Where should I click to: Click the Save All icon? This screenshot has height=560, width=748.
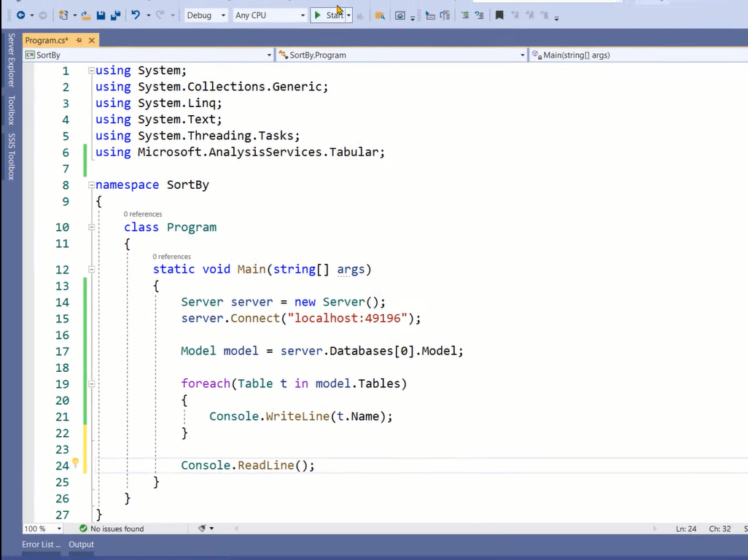pos(115,15)
